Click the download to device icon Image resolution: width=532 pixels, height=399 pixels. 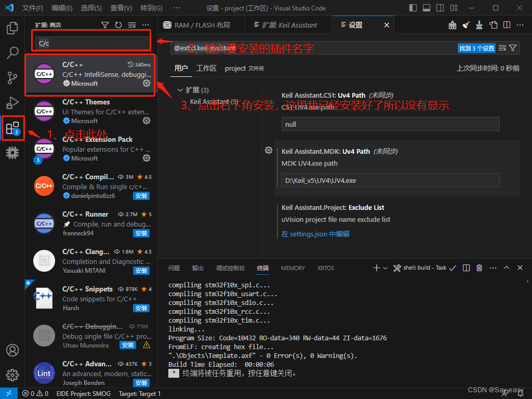tap(479, 25)
